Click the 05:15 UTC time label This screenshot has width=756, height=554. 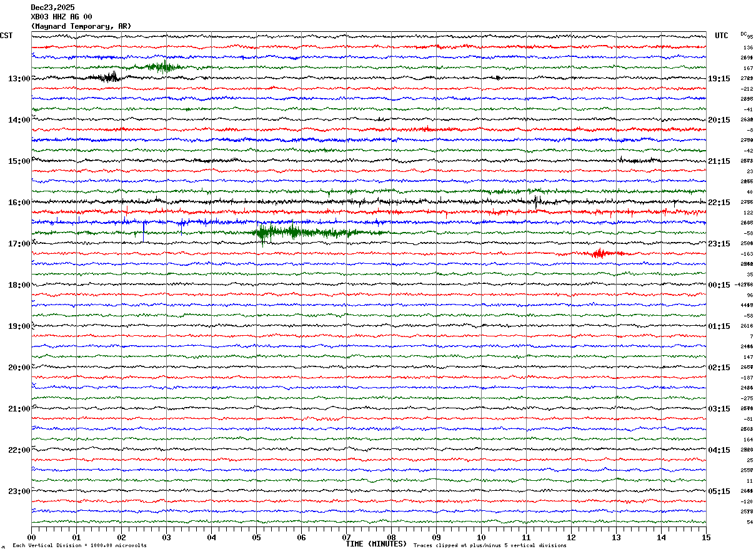point(719,491)
